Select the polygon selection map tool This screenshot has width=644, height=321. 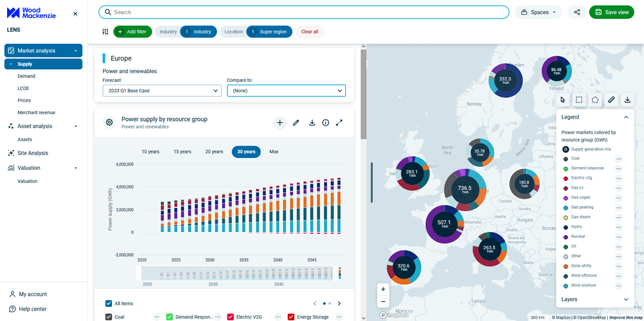coord(594,100)
